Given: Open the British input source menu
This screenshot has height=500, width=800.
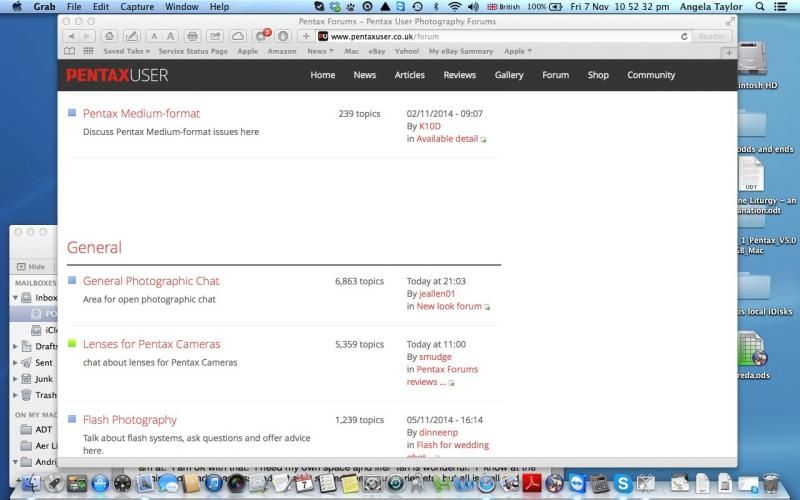Looking at the screenshot, I should [504, 7].
